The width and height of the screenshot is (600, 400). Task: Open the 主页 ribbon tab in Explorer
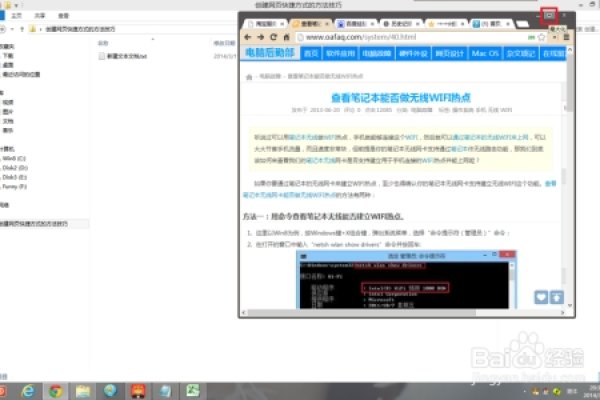point(16,16)
